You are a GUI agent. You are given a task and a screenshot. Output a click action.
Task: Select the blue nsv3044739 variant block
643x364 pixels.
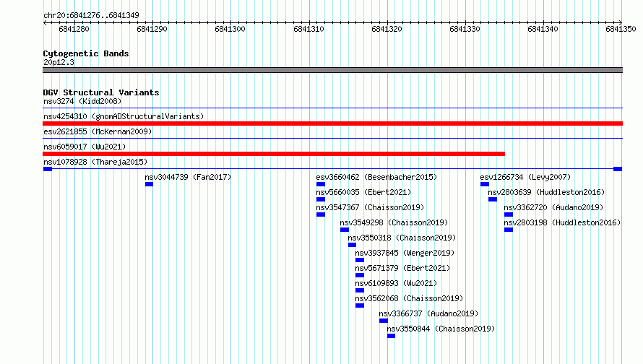click(x=150, y=184)
